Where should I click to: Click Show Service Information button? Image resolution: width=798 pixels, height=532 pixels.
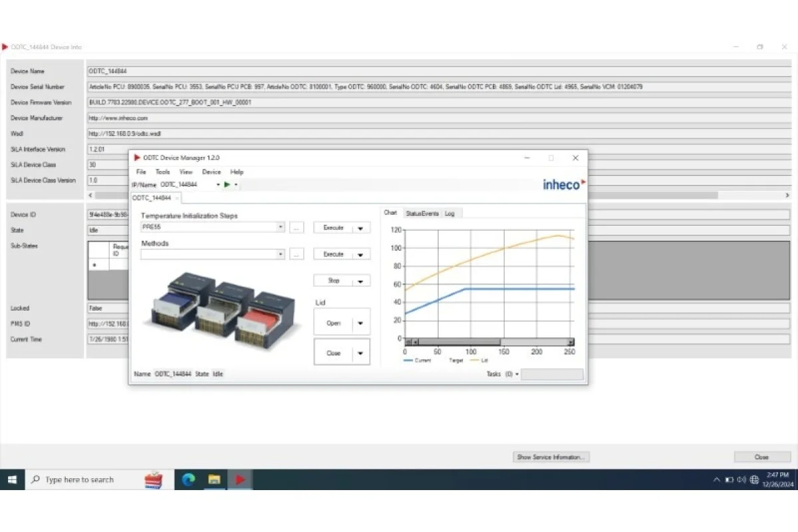tap(551, 458)
